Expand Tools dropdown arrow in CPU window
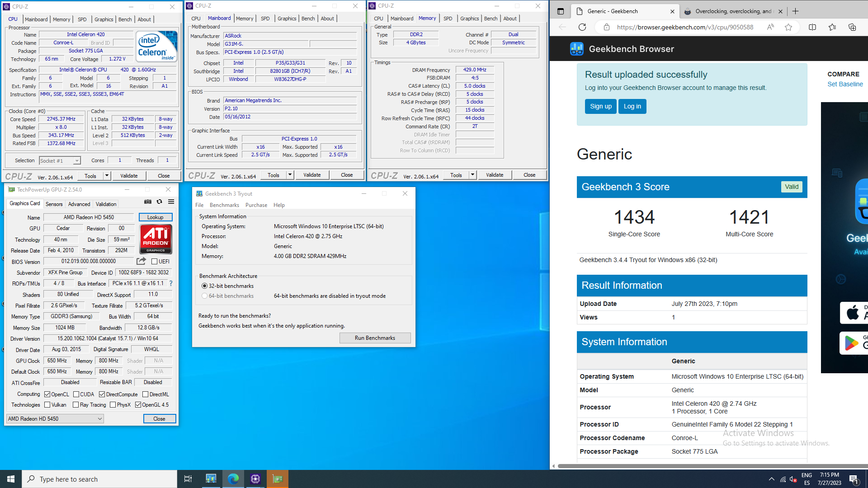This screenshot has height=488, width=868. click(x=107, y=176)
